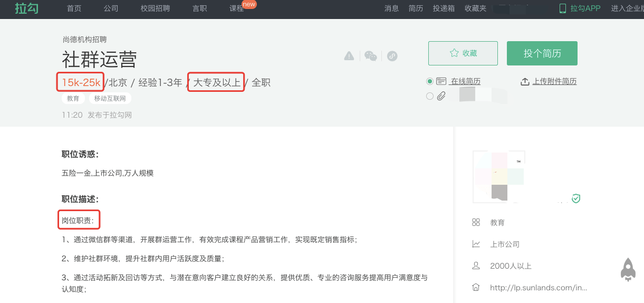The height and width of the screenshot is (303, 644).
Task: Click the rocket back-to-top icon
Action: pos(628,269)
